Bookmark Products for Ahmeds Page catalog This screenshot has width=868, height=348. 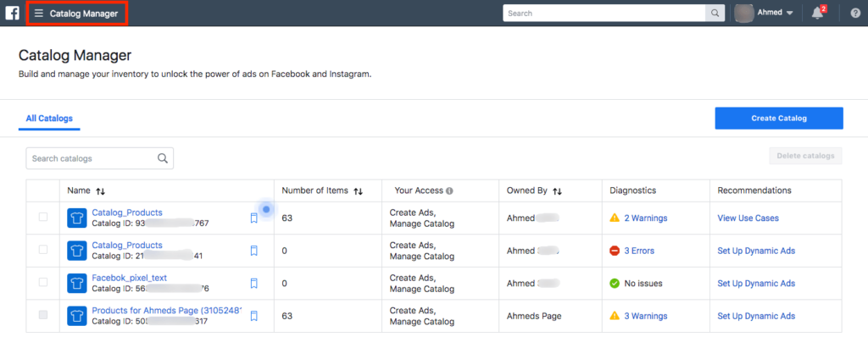254,317
